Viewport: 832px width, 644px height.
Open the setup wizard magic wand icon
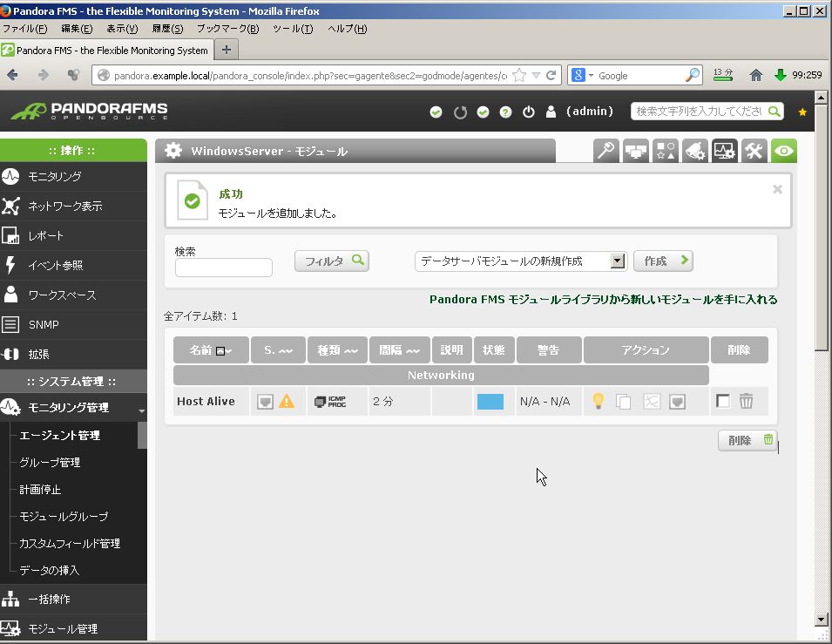pos(606,151)
